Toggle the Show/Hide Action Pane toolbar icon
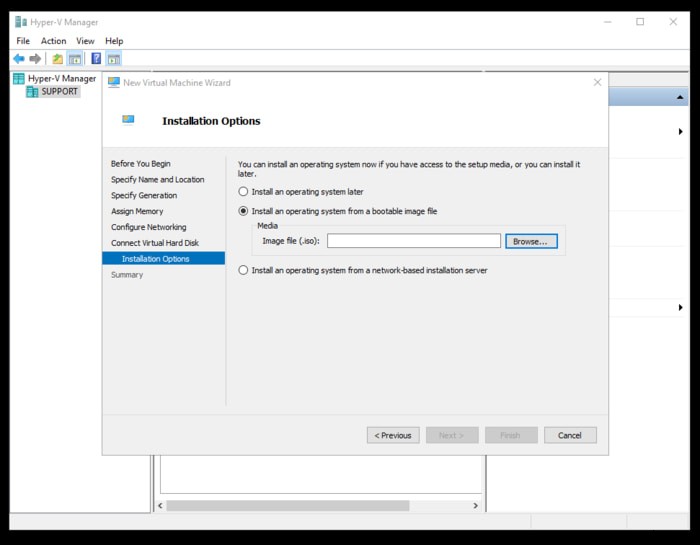The image size is (700, 545). [x=114, y=58]
